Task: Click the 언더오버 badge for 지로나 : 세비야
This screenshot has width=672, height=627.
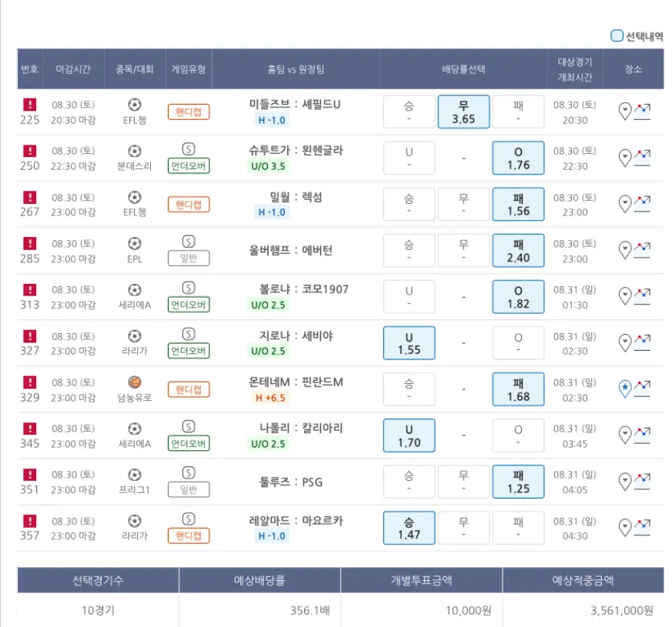Action: (x=189, y=352)
